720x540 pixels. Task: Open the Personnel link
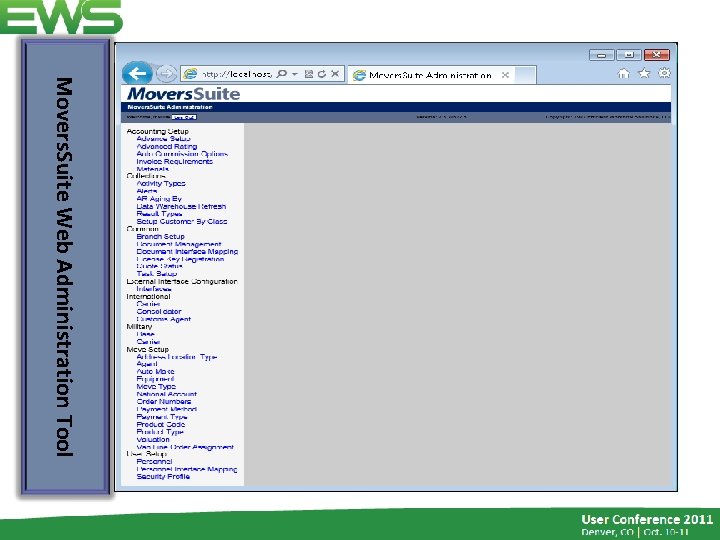(x=154, y=461)
